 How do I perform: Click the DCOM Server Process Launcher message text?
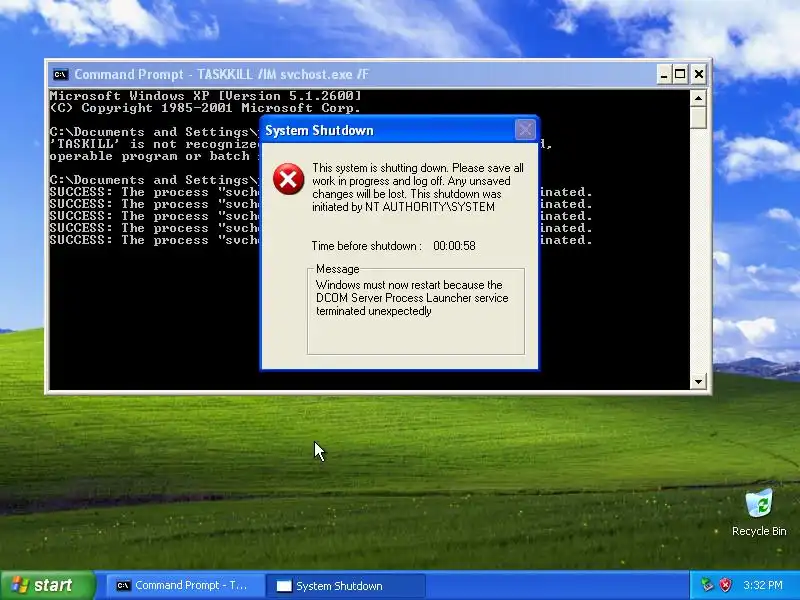412,298
